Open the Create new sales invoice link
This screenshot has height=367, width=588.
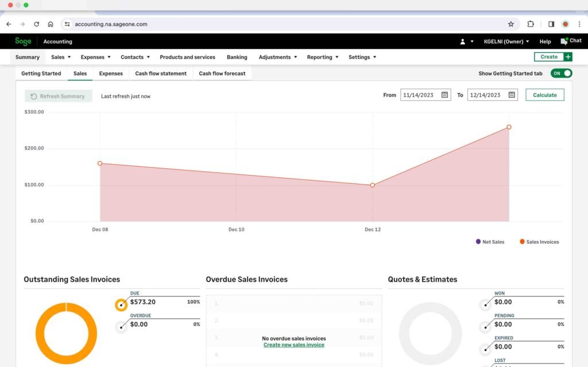[293, 345]
